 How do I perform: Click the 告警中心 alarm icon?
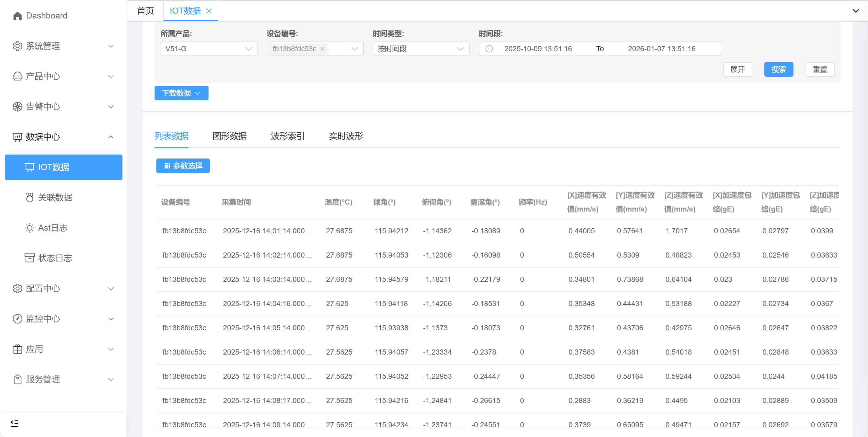(17, 107)
